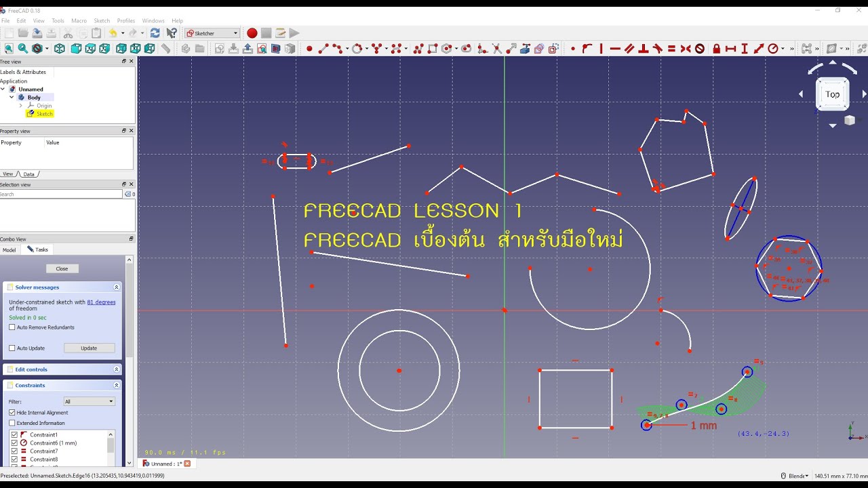868x488 pixels.
Task: Open the undo history dropdown arrow
Action: 122,33
